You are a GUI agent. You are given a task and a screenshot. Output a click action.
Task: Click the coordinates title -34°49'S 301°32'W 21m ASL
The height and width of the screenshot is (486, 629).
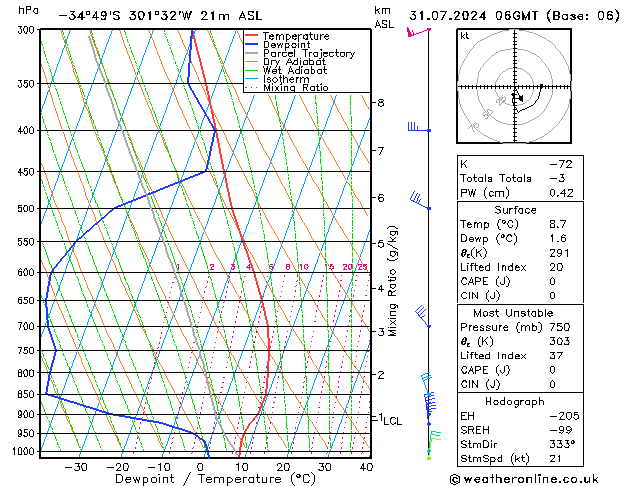(x=160, y=16)
